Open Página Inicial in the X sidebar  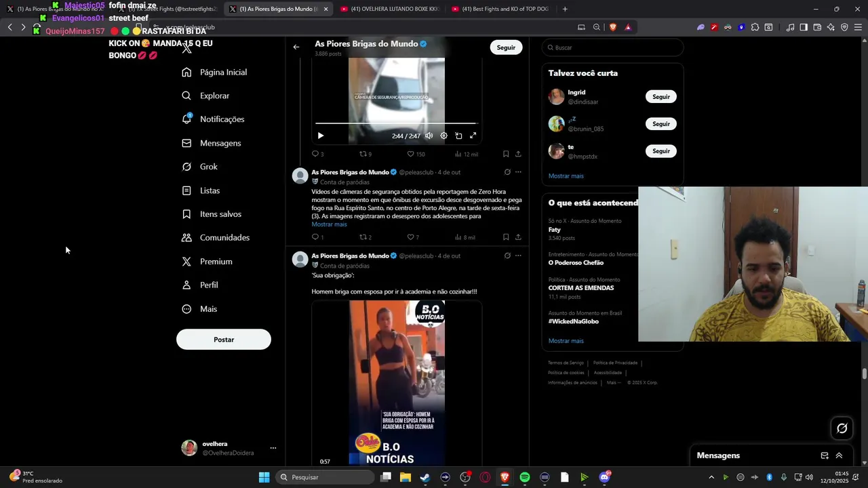(214, 72)
